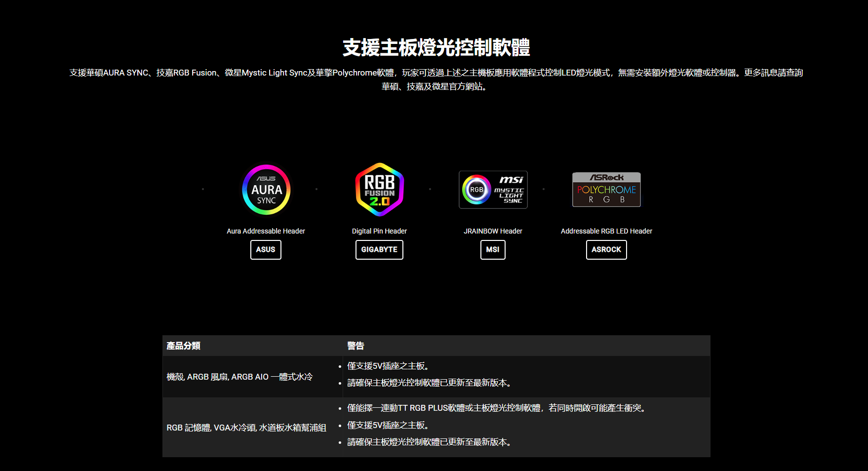
Task: Select the RGB 記憶體, VGA水冷頭 category cell
Action: click(x=246, y=428)
